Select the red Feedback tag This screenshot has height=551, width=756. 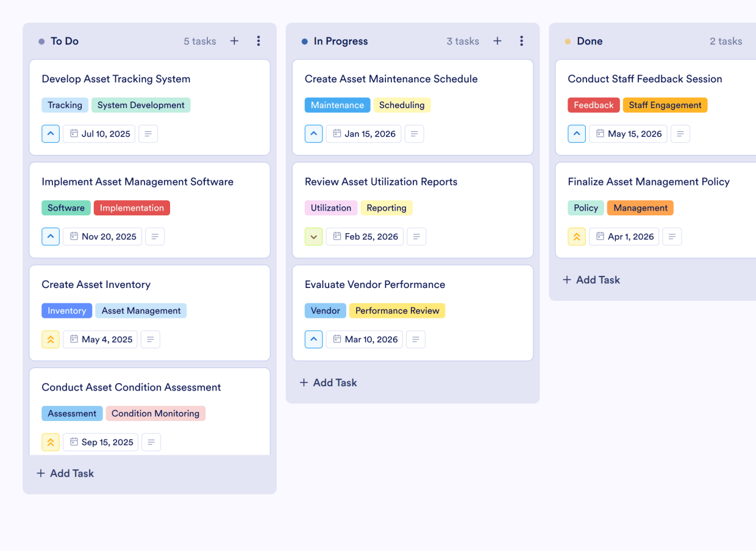(593, 105)
